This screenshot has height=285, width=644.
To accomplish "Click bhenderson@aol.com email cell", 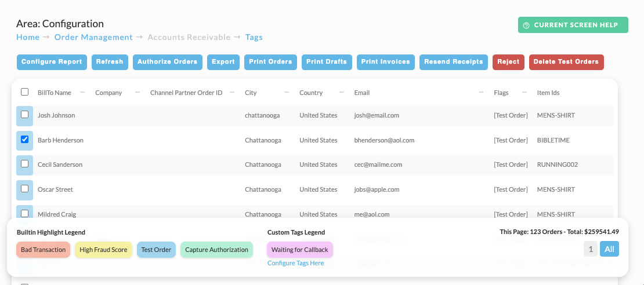I will (x=385, y=140).
